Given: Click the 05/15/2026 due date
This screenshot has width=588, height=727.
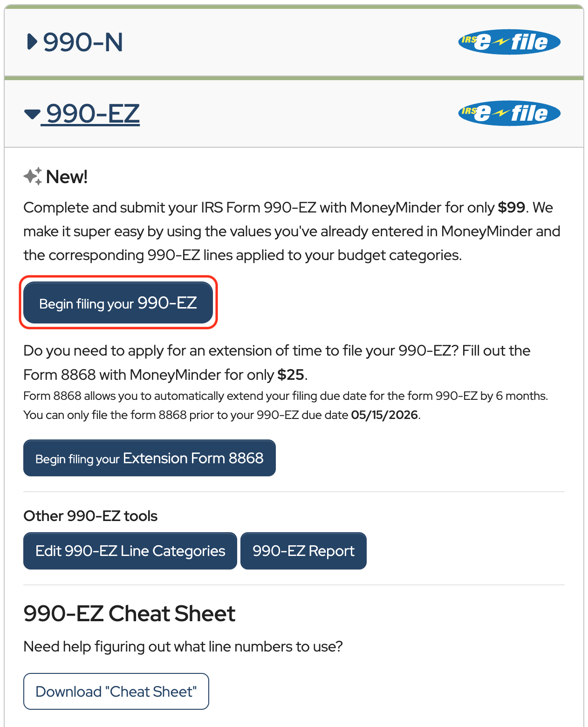Looking at the screenshot, I should pos(384,415).
